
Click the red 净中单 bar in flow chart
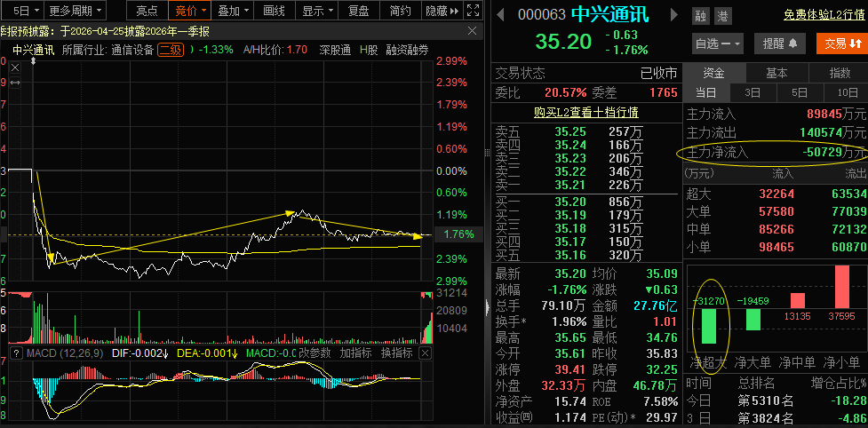point(798,300)
